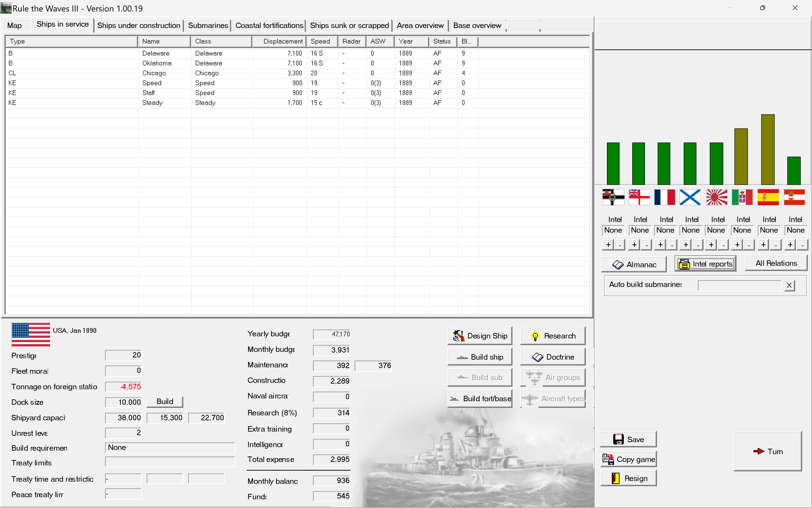Viewport: 812px width, 508px height.
Task: Select the Delaware battleship row
Action: (297, 53)
